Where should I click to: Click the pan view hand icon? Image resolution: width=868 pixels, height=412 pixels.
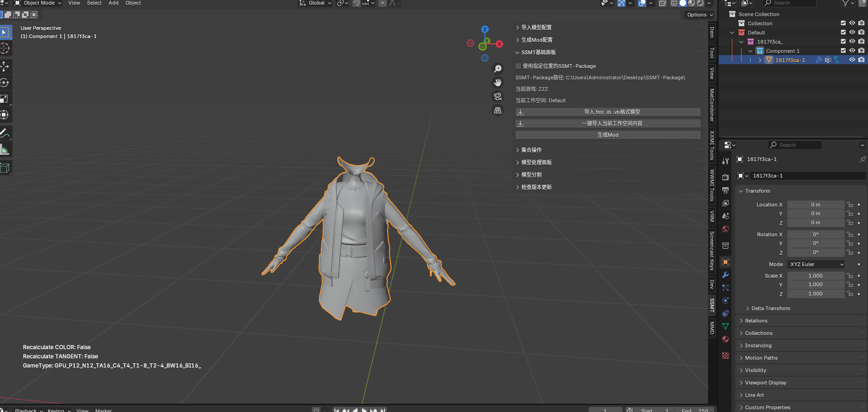(x=498, y=83)
